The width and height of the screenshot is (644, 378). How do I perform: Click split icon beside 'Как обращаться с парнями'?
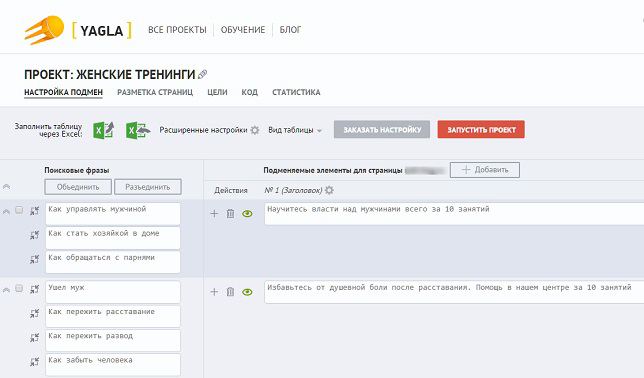pos(34,259)
